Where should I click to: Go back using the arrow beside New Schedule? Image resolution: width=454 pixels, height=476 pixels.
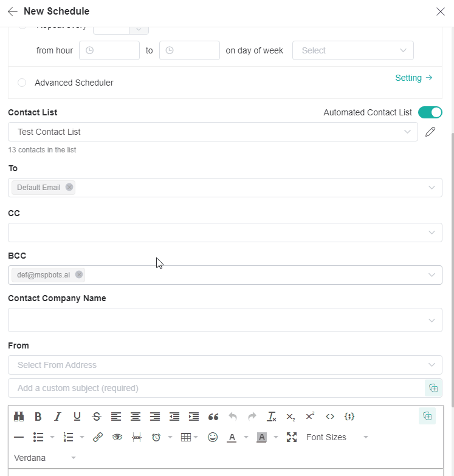click(x=13, y=12)
